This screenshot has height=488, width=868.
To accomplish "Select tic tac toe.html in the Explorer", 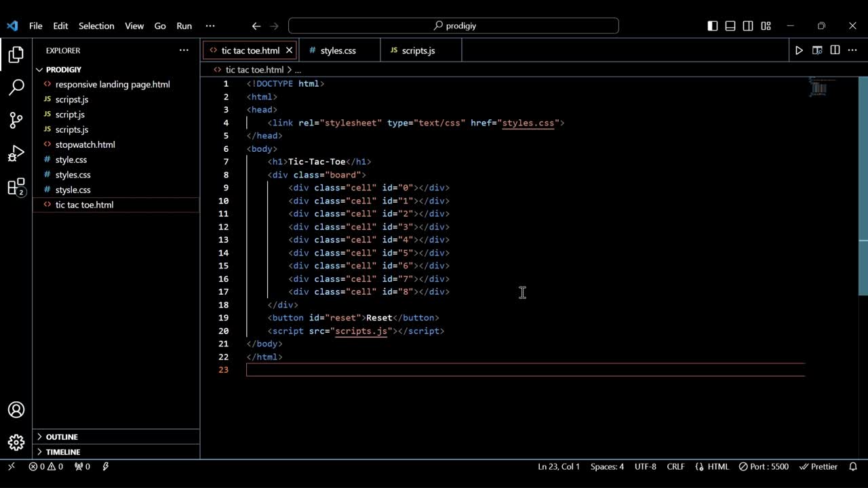I will 116,205.
